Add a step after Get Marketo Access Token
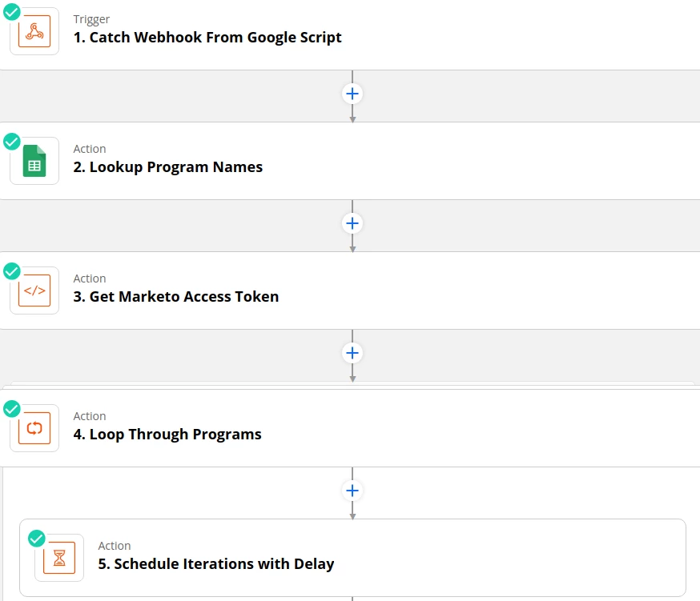Viewport: 700px width, 601px height. point(352,353)
